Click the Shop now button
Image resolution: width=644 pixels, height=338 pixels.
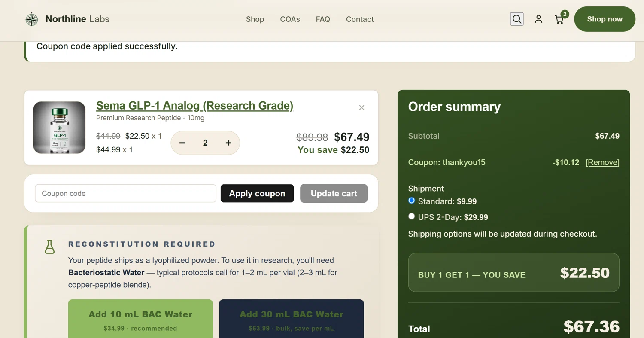[605, 19]
